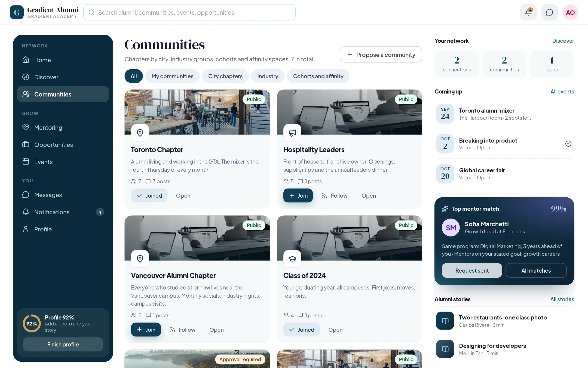Select My communities filter
Viewport: 588px width, 368px height.
coord(173,76)
